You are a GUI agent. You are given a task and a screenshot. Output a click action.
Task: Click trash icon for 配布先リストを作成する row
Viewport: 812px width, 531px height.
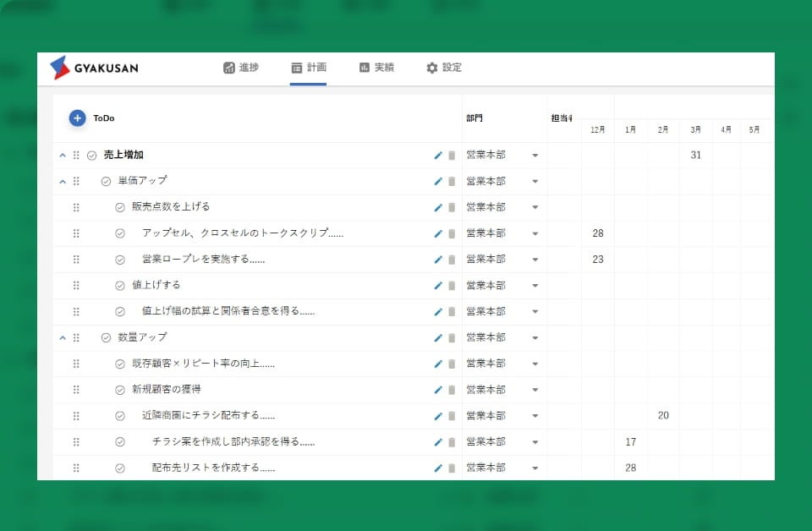click(452, 468)
